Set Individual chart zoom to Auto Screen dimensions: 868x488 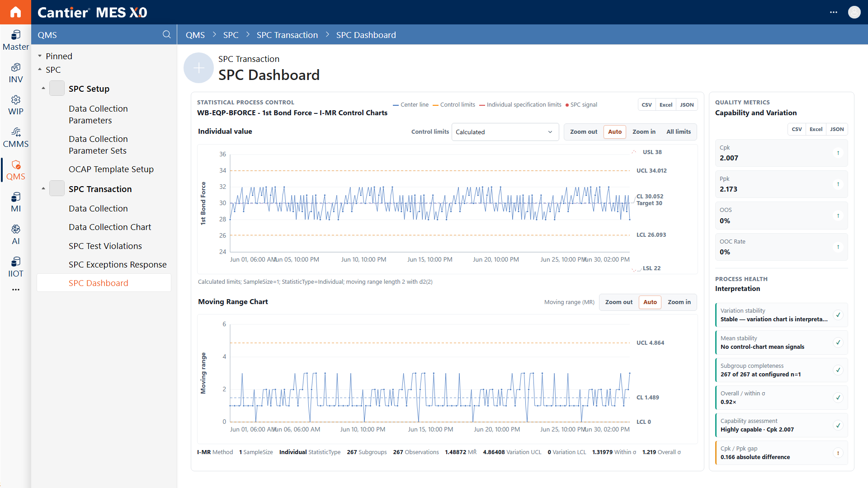(x=615, y=132)
